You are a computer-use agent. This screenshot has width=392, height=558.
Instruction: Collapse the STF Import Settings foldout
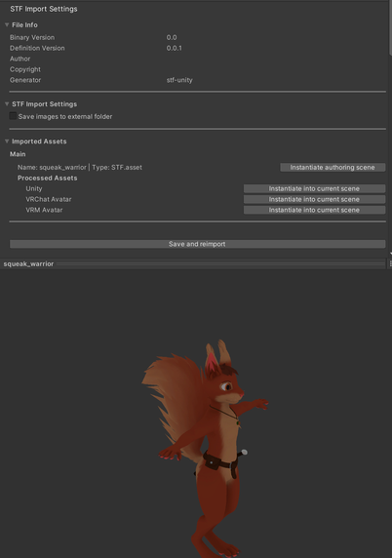(7, 104)
